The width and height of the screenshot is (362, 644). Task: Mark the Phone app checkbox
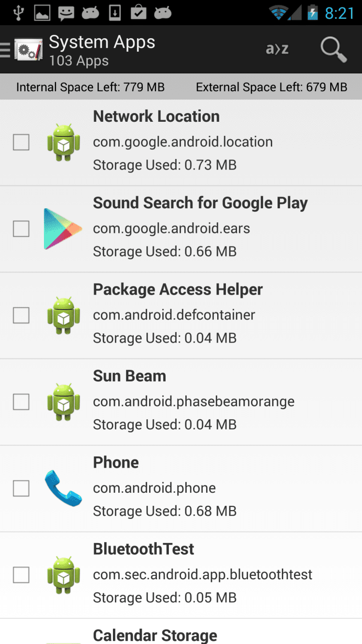pyautogui.click(x=21, y=488)
